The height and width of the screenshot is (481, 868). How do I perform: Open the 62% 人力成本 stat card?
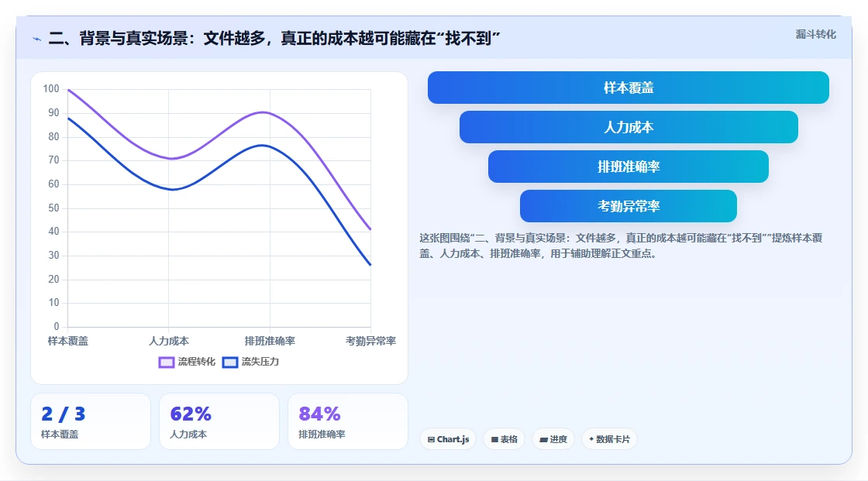(x=219, y=421)
